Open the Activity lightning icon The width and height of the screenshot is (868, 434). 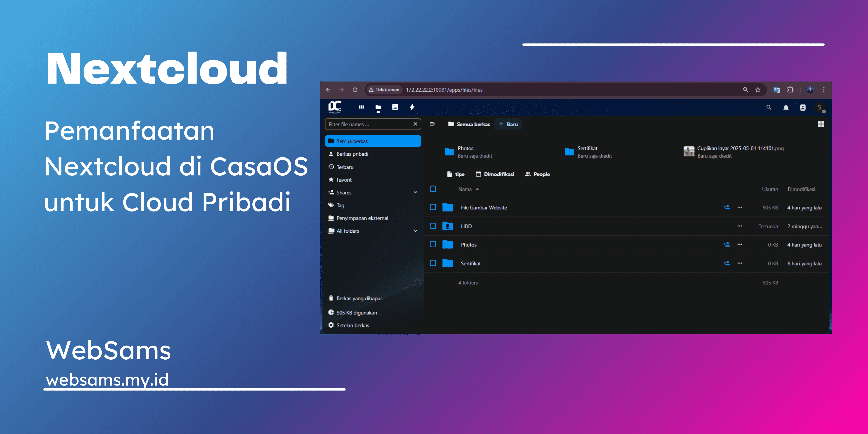click(412, 107)
